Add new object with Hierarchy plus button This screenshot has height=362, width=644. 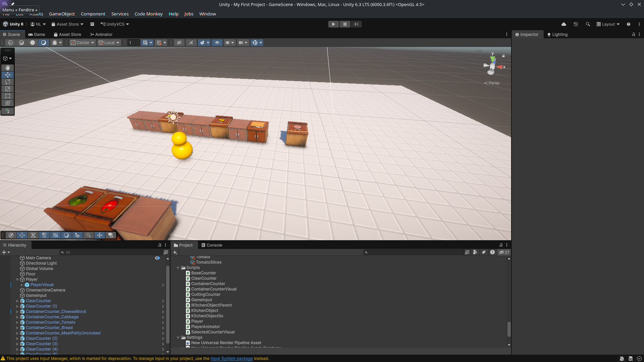(6, 252)
